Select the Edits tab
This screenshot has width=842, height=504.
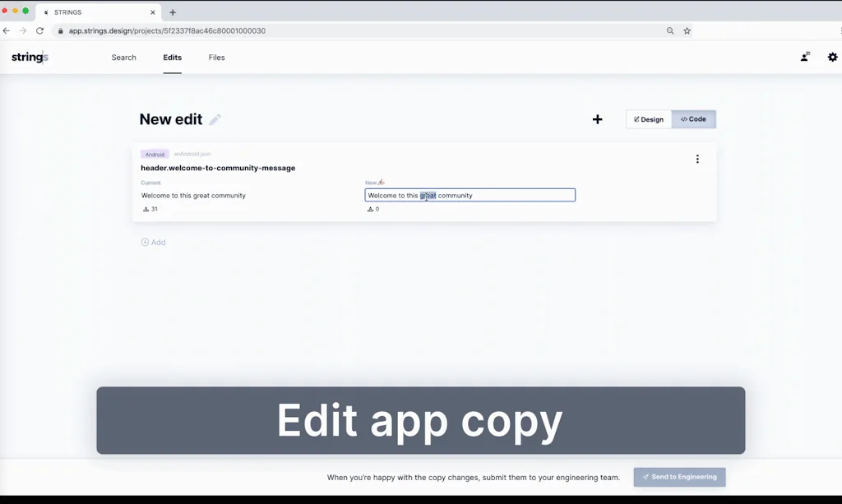(x=173, y=58)
